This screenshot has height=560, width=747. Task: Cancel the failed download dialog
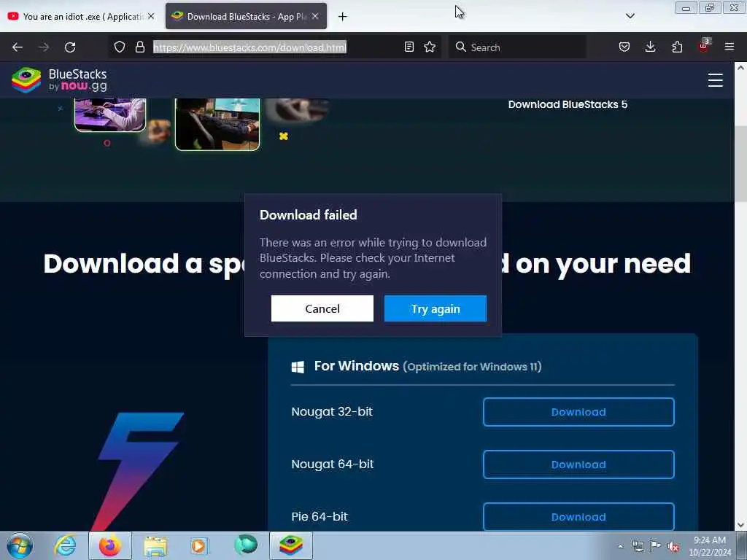point(322,308)
